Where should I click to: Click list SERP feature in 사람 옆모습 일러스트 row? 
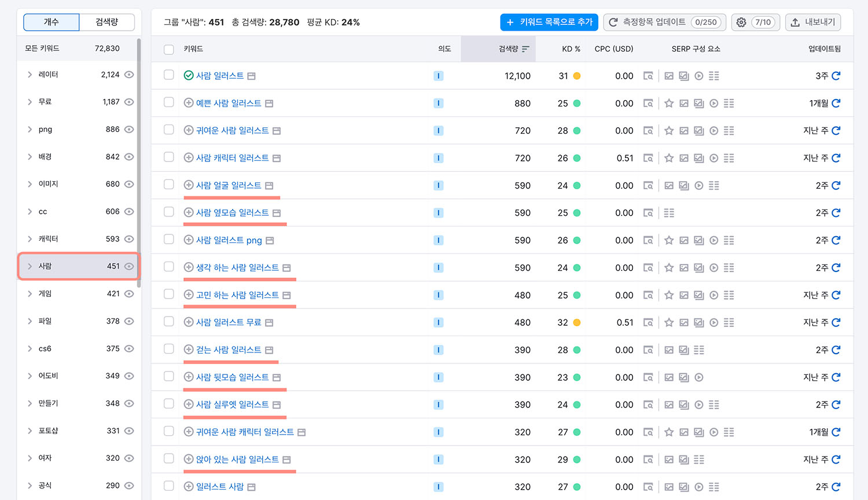point(669,213)
